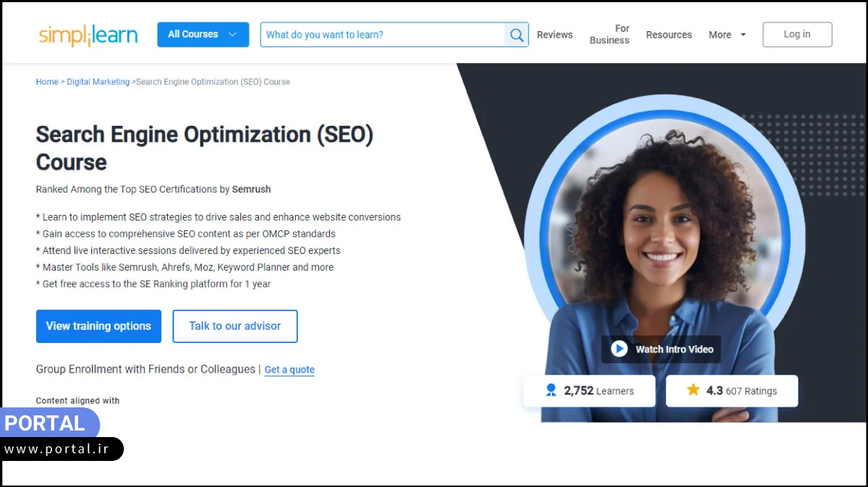Expand the All Courses dropdown

(x=203, y=35)
